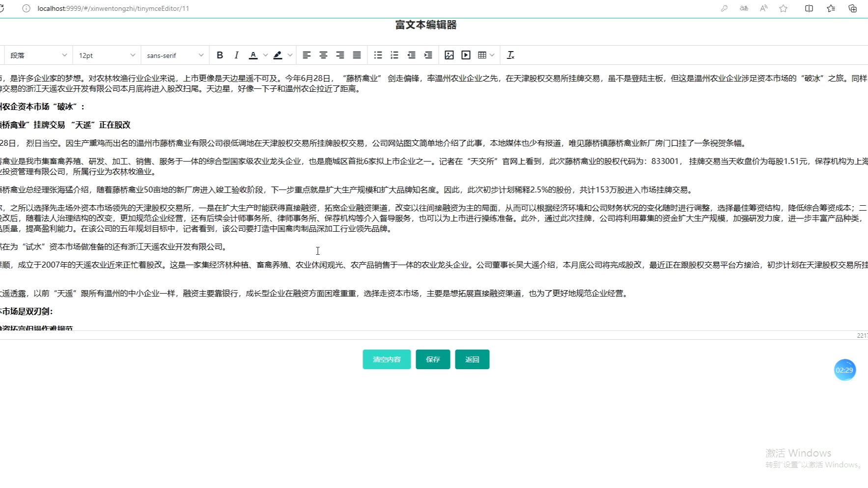Image resolution: width=868 pixels, height=488 pixels.
Task: Open the 12pt font size dropdown
Action: click(107, 55)
